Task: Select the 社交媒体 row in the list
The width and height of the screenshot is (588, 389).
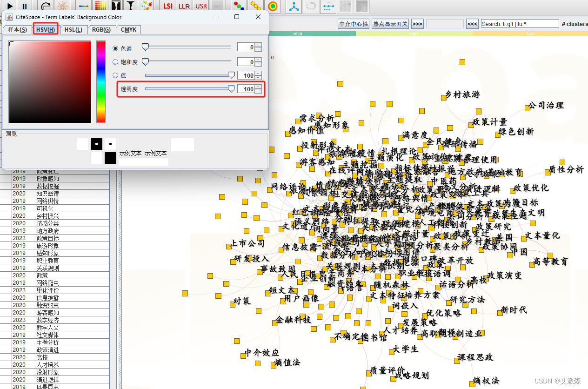Action: click(x=54, y=335)
